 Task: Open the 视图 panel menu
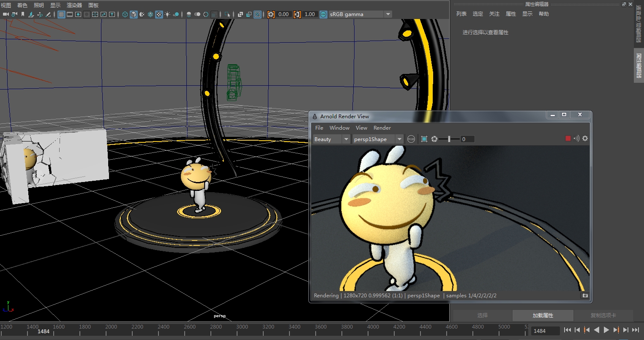(x=6, y=5)
